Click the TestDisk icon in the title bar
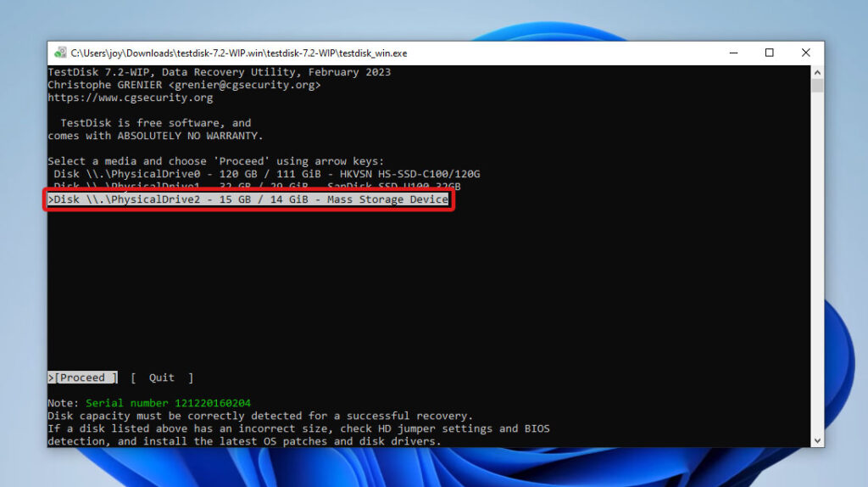Image resolution: width=868 pixels, height=487 pixels. [x=60, y=53]
